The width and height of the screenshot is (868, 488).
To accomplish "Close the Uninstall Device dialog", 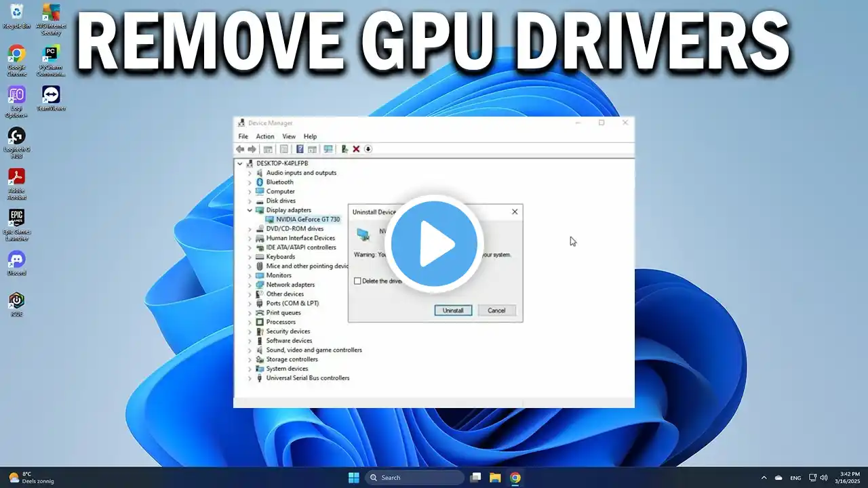I will (515, 211).
